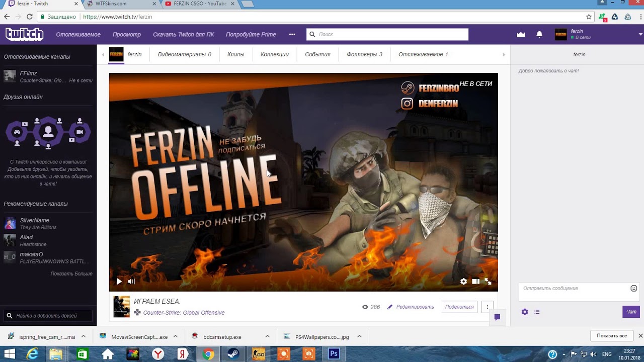Open Internet Explorer from taskbar

(x=32, y=354)
